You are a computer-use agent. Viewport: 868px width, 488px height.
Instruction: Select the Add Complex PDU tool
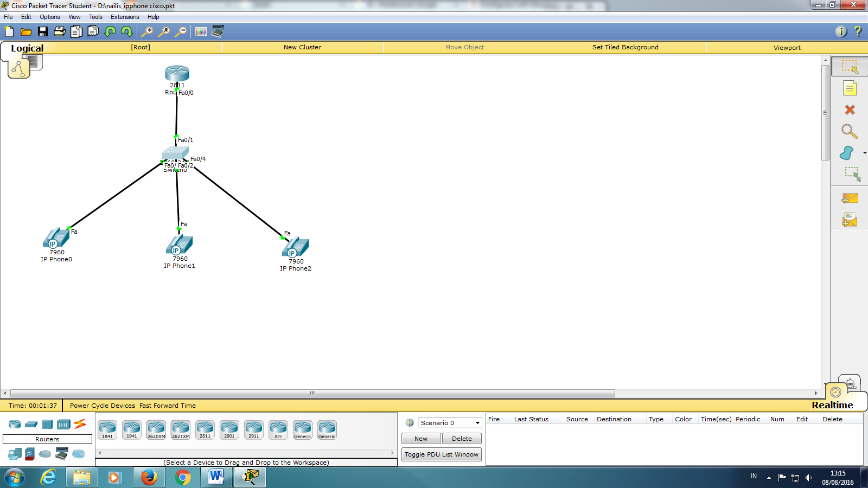tap(849, 220)
